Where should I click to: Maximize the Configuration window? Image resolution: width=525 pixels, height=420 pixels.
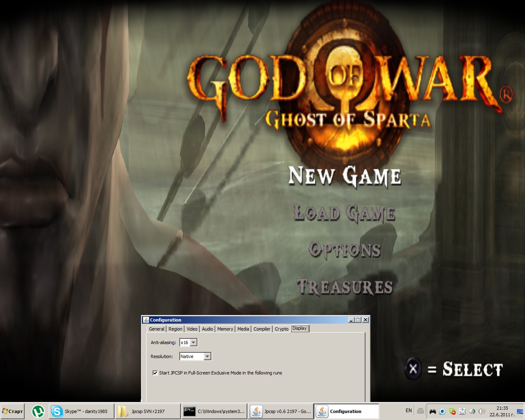point(358,320)
